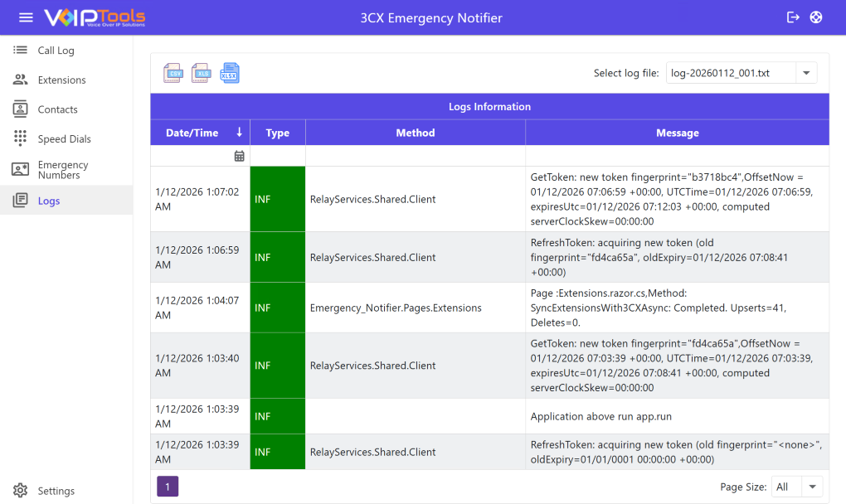The width and height of the screenshot is (846, 504).
Task: Click the Method column header
Action: (x=415, y=133)
